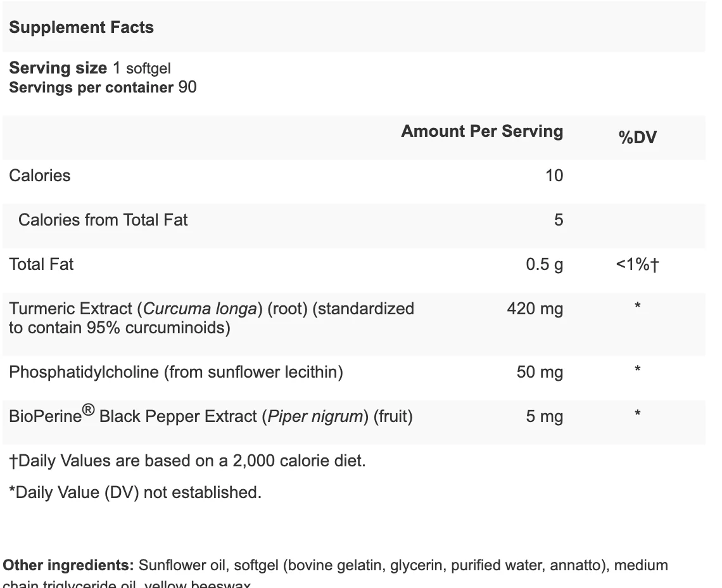722x588 pixels.
Task: Click the Total Fat row label
Action: (x=41, y=264)
